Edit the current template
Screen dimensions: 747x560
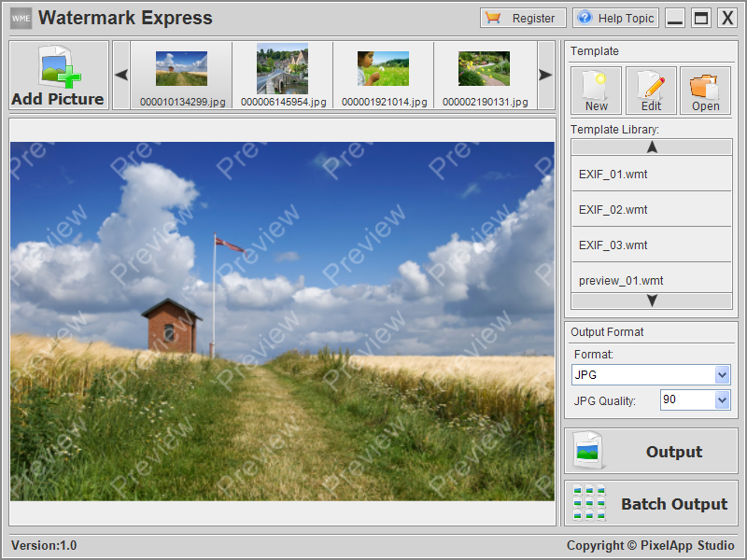tap(651, 91)
